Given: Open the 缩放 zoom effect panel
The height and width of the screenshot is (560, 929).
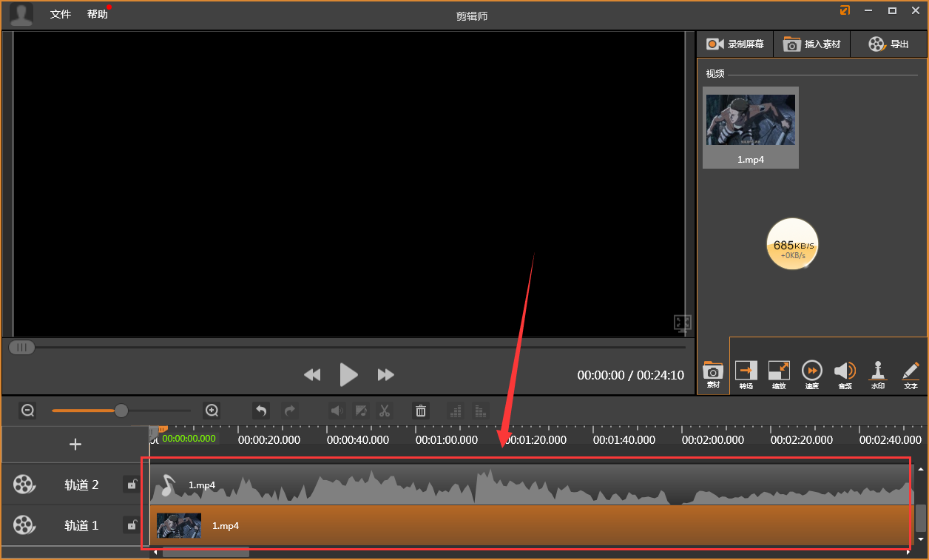Looking at the screenshot, I should (779, 374).
